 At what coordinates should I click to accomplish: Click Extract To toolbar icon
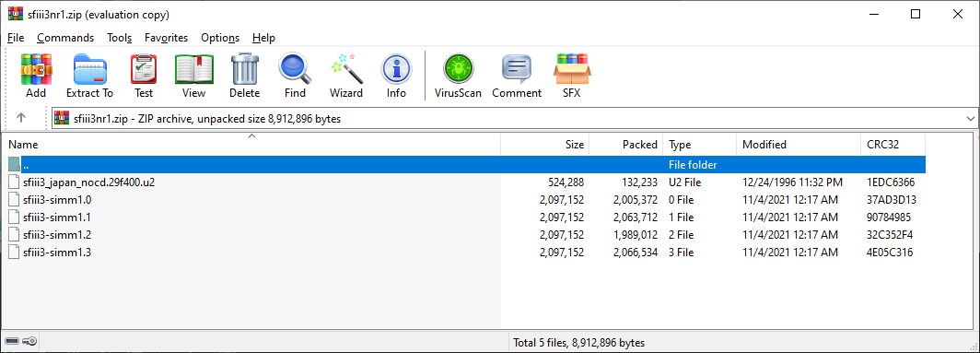pyautogui.click(x=90, y=76)
